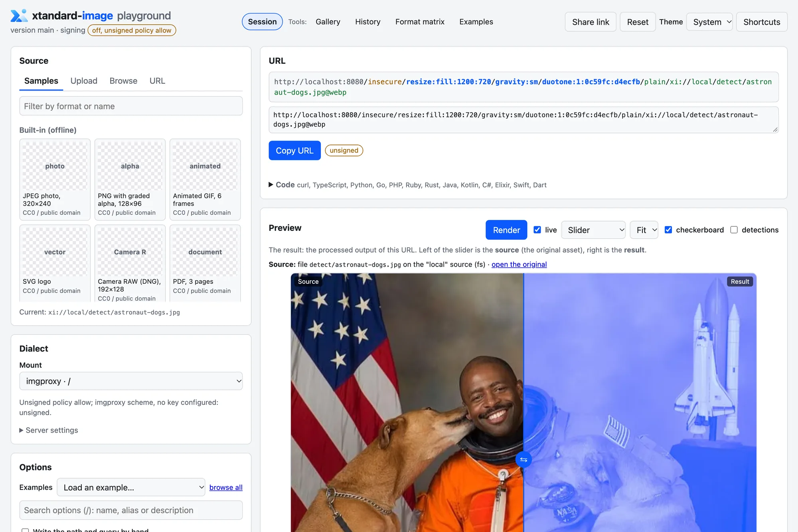The height and width of the screenshot is (532, 798).
Task: Tick the write path by hand checkbox
Action: [25, 530]
